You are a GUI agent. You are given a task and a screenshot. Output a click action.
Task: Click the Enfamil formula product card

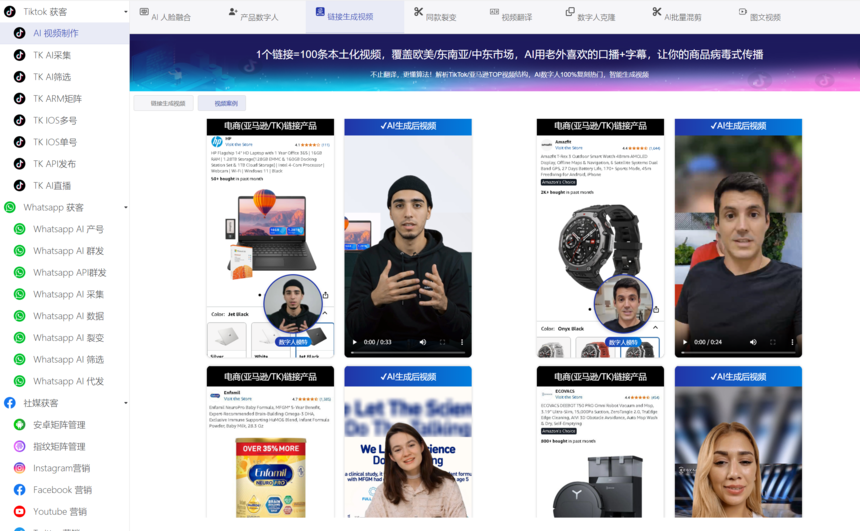click(270, 442)
